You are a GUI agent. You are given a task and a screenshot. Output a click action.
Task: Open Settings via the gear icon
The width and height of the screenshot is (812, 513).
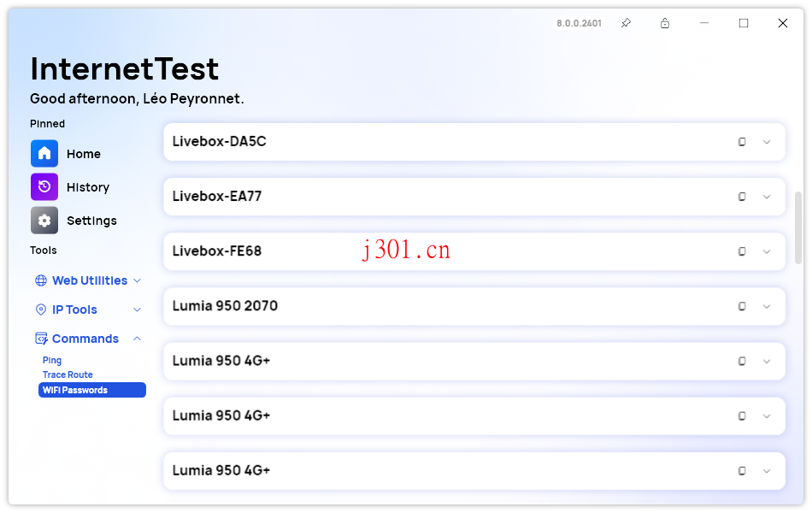(44, 220)
